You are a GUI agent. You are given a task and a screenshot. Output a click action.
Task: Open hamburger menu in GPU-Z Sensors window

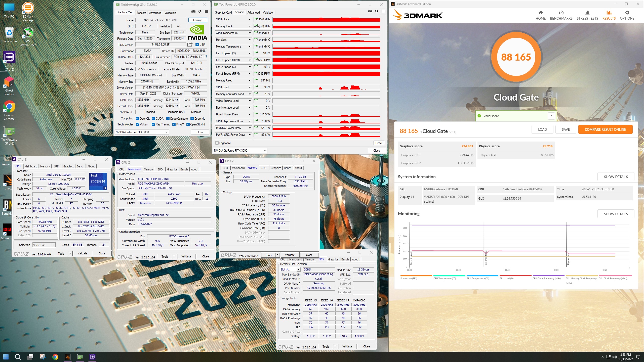[383, 11]
